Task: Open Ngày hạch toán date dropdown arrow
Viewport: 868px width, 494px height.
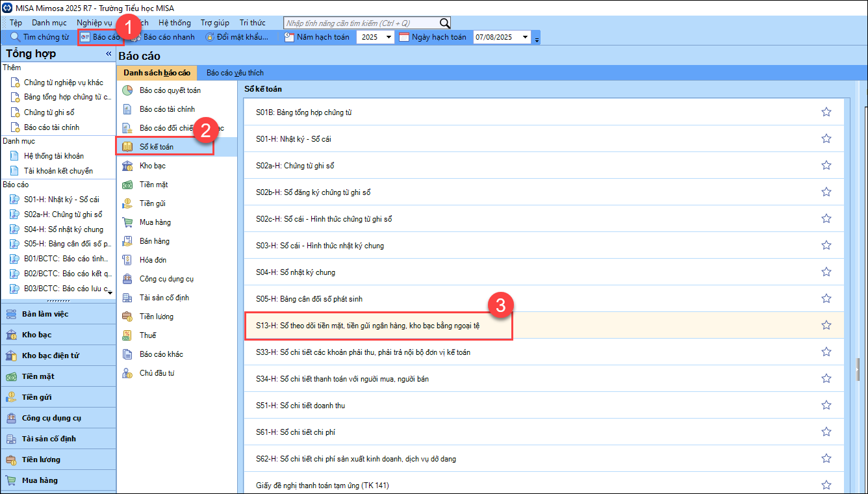Action: coord(525,37)
